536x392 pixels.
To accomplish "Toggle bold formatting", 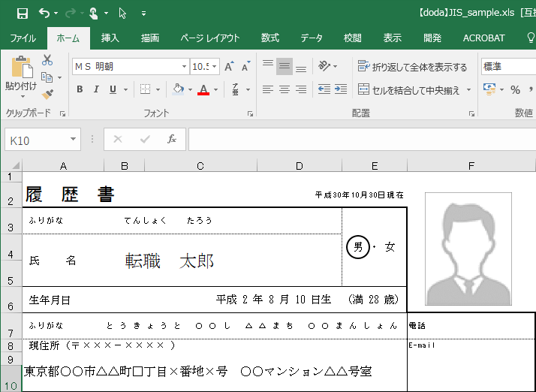I will (x=80, y=89).
